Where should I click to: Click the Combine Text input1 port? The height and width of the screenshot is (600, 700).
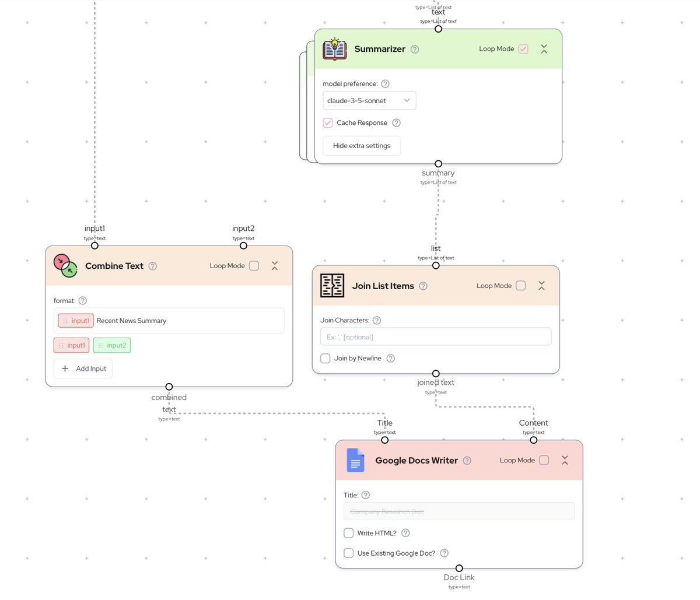tap(94, 245)
